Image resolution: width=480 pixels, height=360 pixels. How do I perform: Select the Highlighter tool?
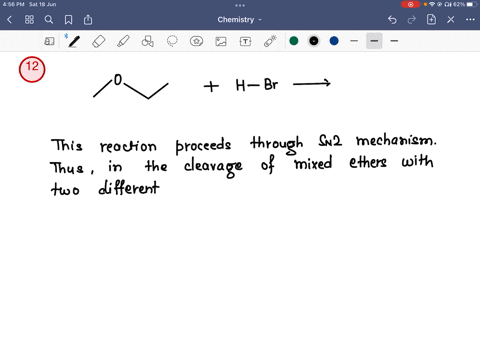coord(123,41)
